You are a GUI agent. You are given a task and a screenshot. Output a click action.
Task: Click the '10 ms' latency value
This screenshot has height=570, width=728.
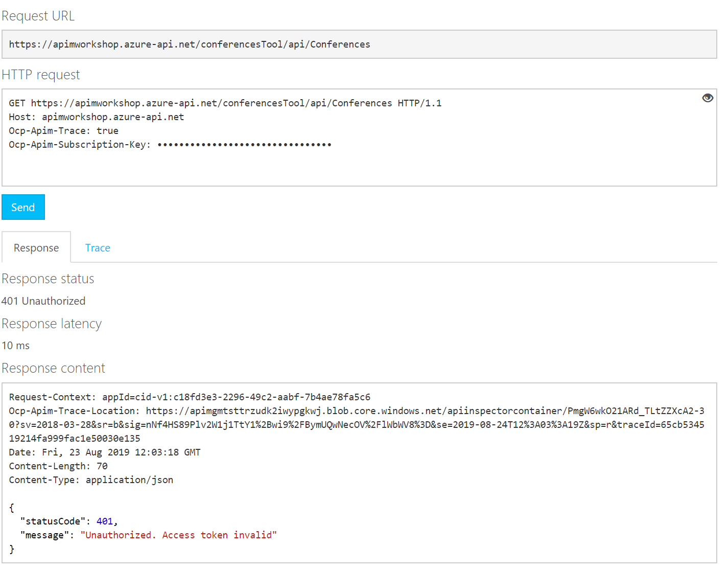[x=16, y=346]
